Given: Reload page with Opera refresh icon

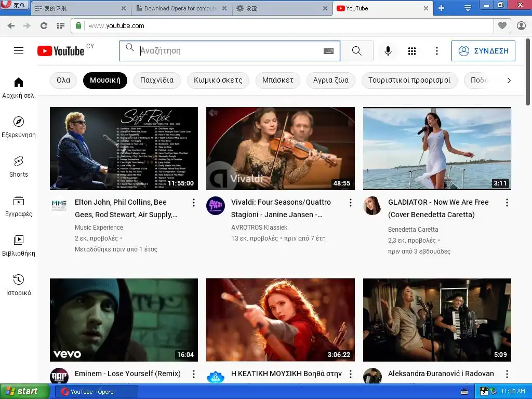Looking at the screenshot, I should point(44,26).
